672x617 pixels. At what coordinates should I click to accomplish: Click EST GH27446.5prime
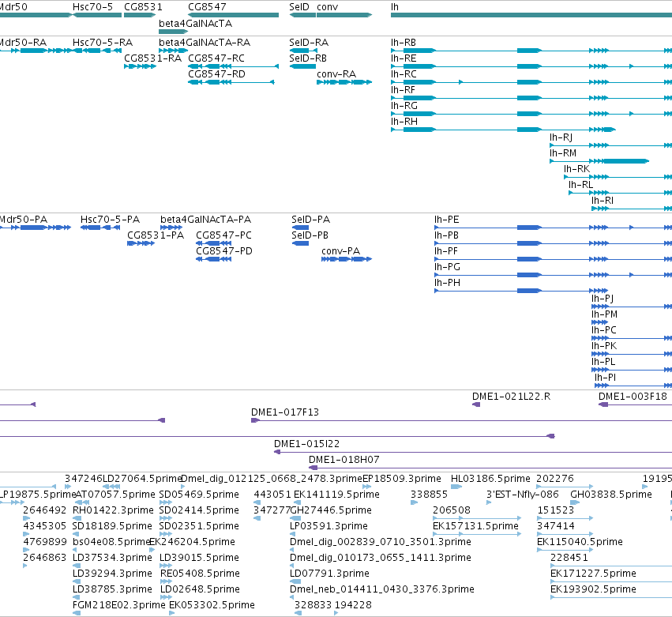tap(331, 510)
